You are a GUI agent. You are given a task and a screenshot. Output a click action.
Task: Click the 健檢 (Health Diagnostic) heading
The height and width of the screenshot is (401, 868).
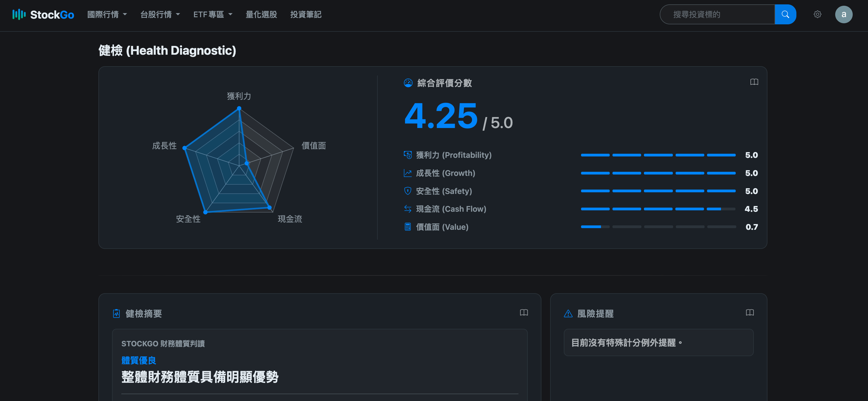tap(167, 51)
